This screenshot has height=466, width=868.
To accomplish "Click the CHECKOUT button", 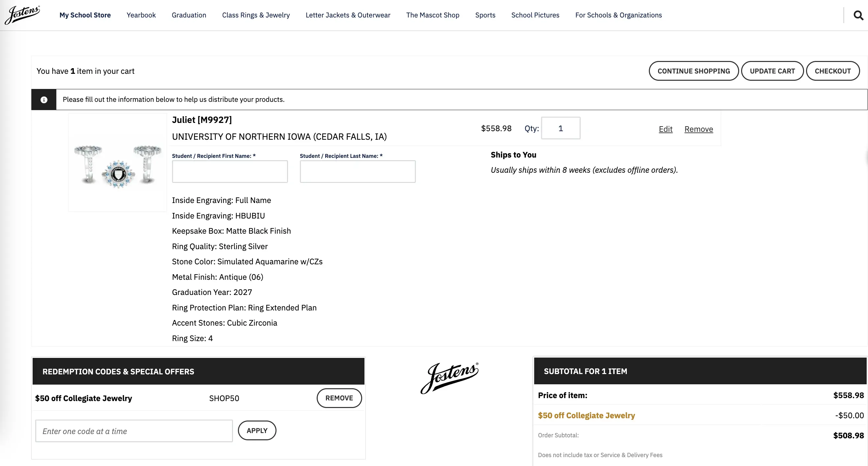I will [833, 71].
